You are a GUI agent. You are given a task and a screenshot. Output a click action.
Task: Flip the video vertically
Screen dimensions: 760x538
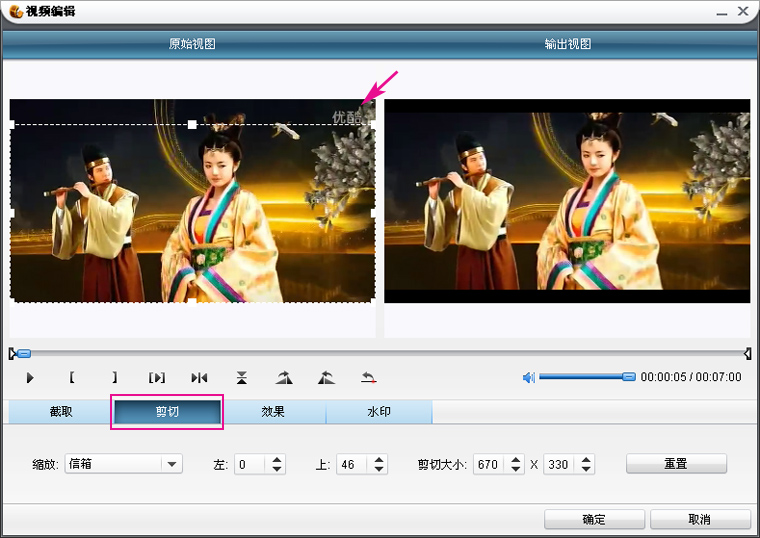pyautogui.click(x=242, y=378)
